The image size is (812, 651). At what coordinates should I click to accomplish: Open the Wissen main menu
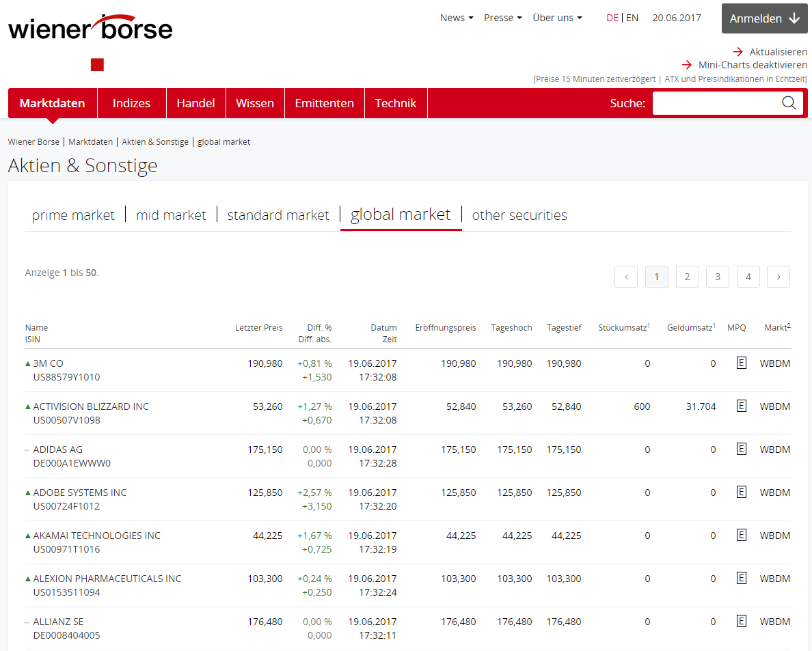[x=255, y=103]
